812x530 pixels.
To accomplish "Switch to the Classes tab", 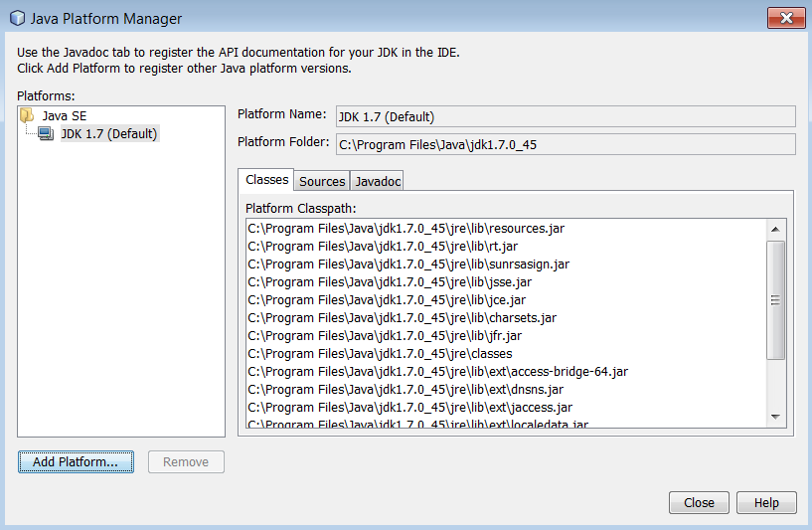I will pos(266,180).
